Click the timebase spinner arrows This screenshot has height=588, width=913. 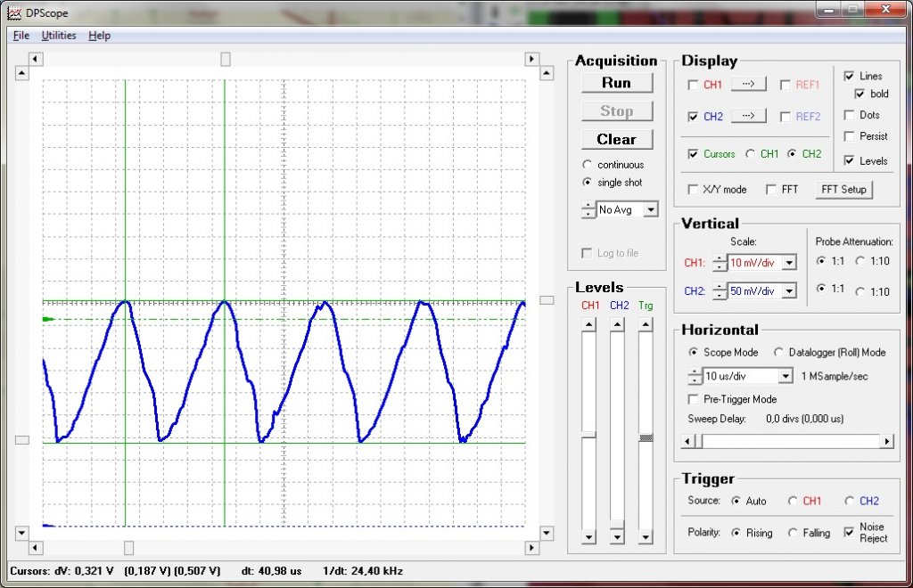coord(695,376)
